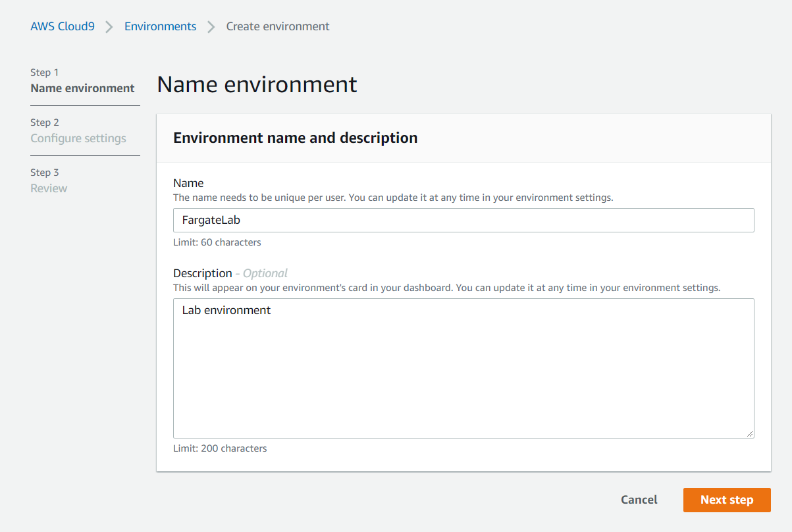Screen dimensions: 792x532
Task: Select the Create environment breadcrumb text
Action: pyautogui.click(x=278, y=26)
